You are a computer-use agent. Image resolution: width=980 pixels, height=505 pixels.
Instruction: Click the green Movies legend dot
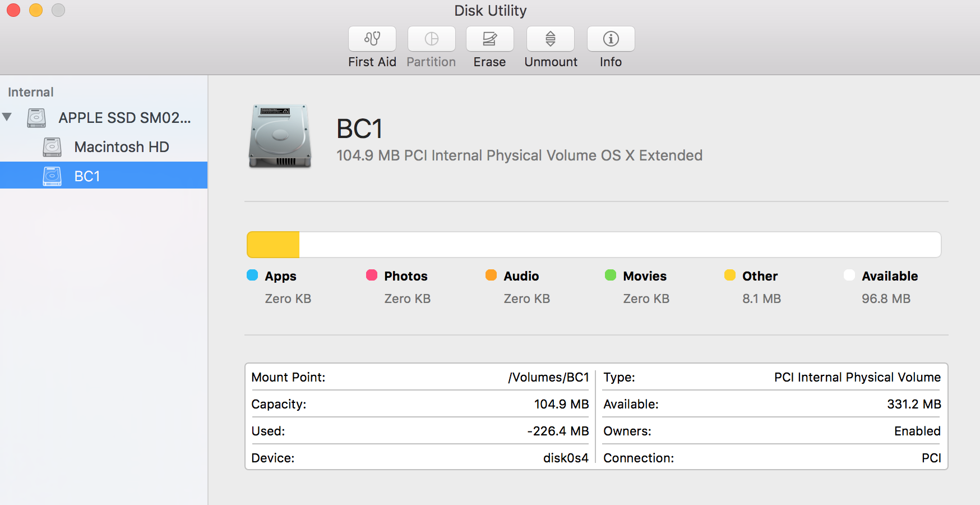click(x=610, y=276)
